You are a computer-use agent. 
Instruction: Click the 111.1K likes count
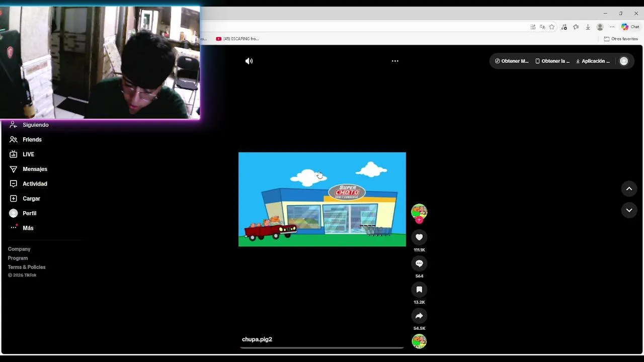(419, 250)
